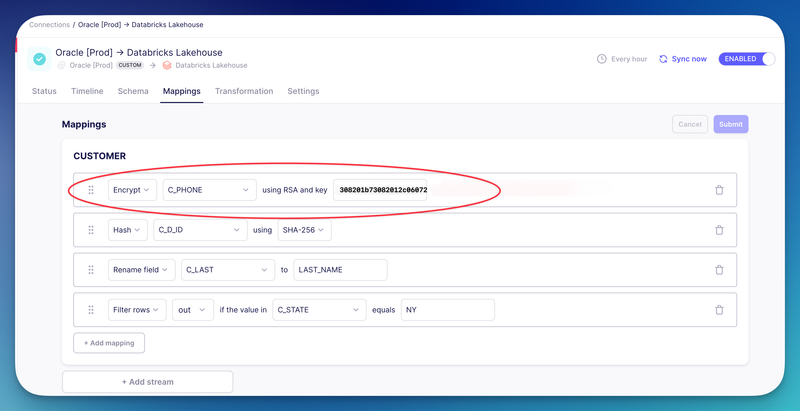Delete the Hash C_D_ID mapping
Screen dimensions: 800x411
click(x=719, y=230)
